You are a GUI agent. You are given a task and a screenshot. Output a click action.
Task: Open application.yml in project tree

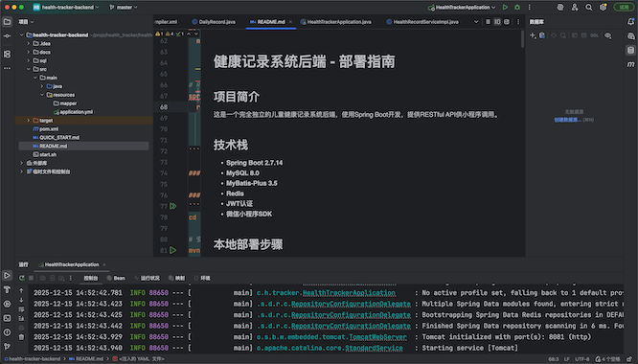(73, 112)
